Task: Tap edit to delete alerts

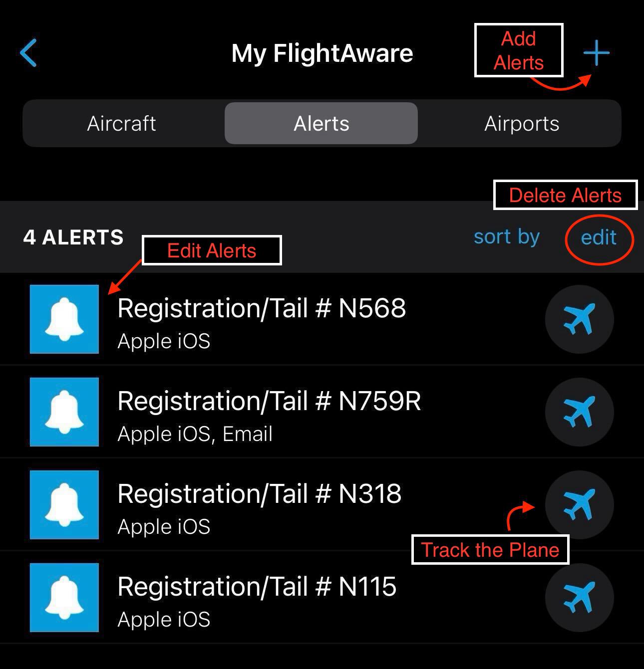Action: [x=599, y=238]
